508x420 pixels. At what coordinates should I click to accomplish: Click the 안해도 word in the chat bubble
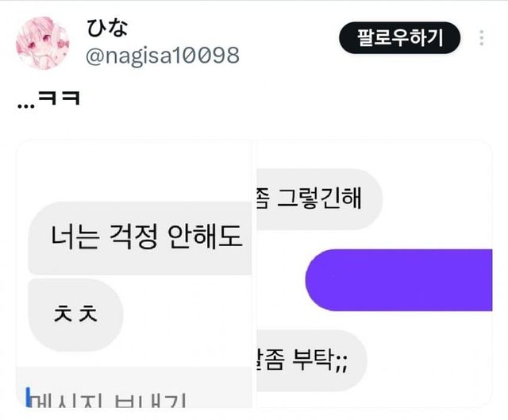205,237
